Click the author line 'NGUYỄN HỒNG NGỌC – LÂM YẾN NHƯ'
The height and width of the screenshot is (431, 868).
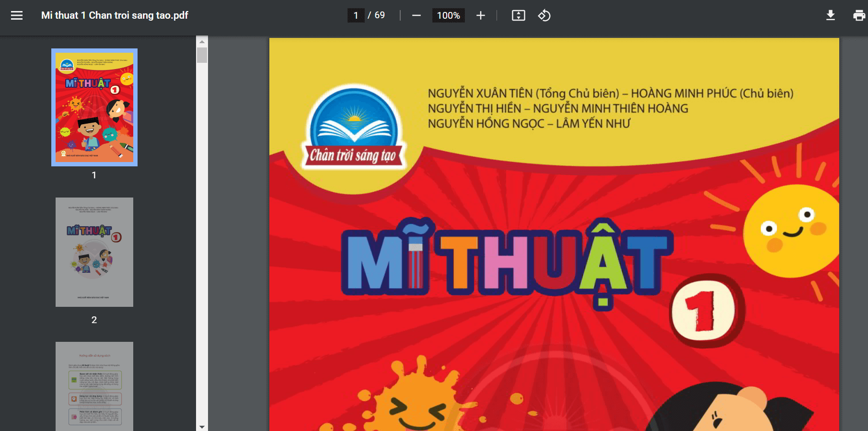pos(529,124)
